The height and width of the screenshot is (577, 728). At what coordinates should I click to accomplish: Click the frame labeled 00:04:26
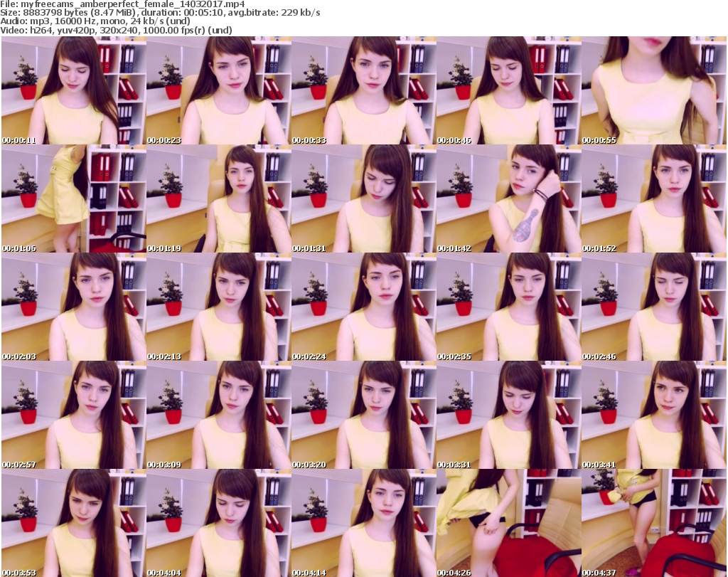(509, 523)
